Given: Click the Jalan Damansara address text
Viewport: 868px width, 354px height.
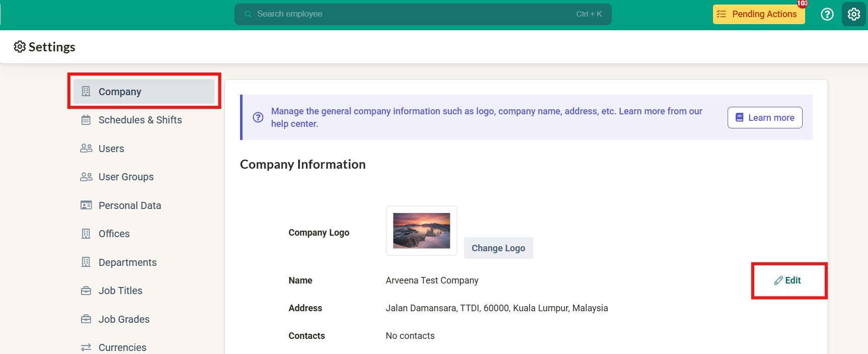Looking at the screenshot, I should click(497, 308).
